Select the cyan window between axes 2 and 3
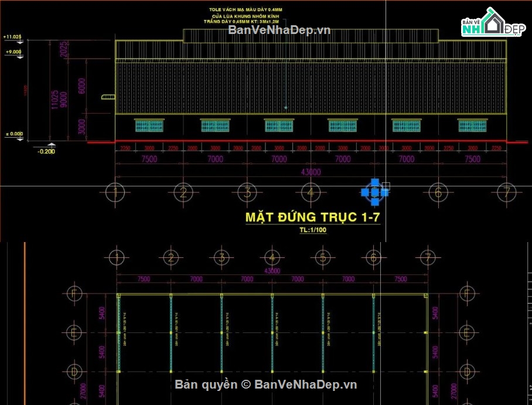Viewport: 532px width, 405px height. point(215,125)
